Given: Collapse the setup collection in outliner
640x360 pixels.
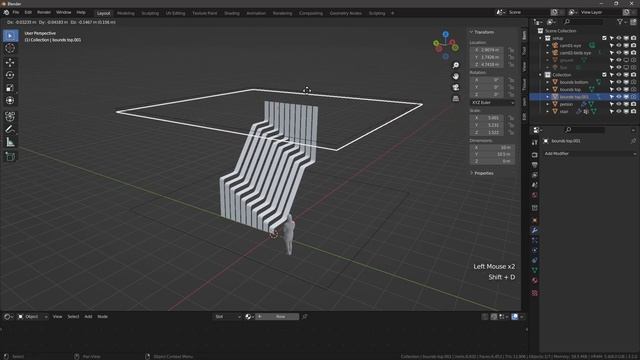Looking at the screenshot, I should pyautogui.click(x=540, y=38).
